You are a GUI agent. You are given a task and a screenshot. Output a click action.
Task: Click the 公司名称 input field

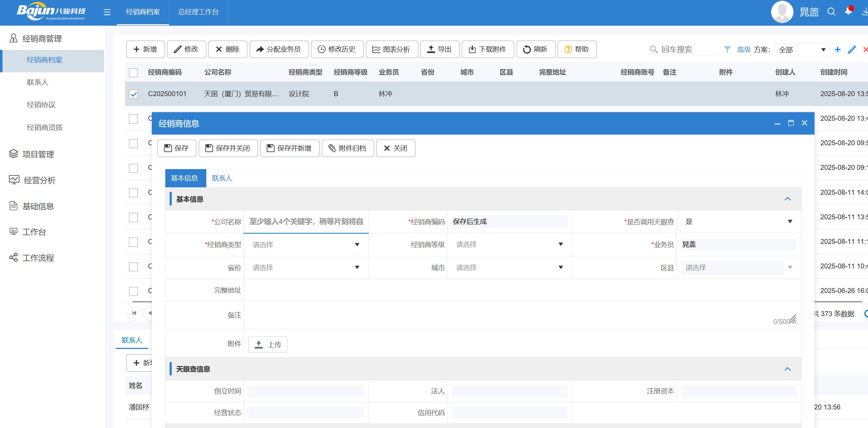[x=306, y=222]
